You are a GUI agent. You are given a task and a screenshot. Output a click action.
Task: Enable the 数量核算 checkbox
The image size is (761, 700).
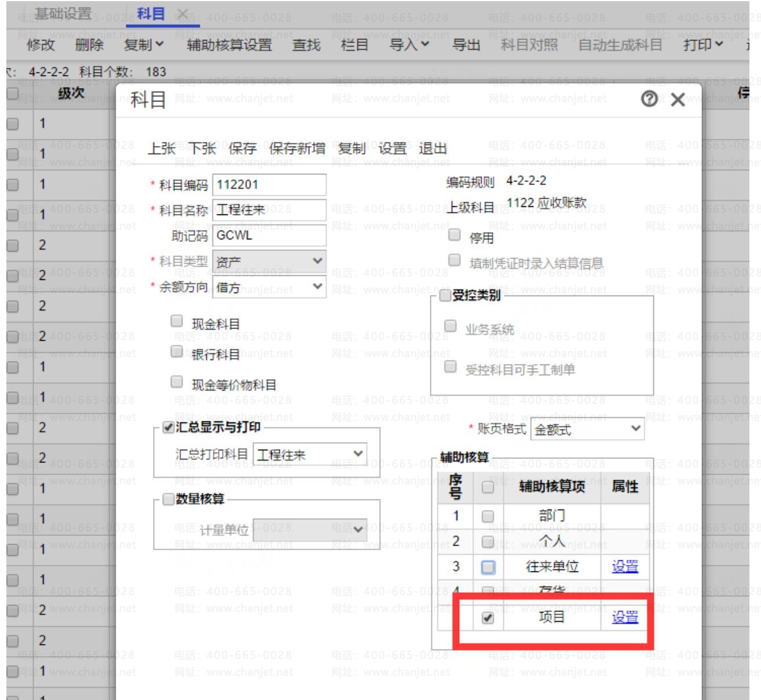[169, 499]
